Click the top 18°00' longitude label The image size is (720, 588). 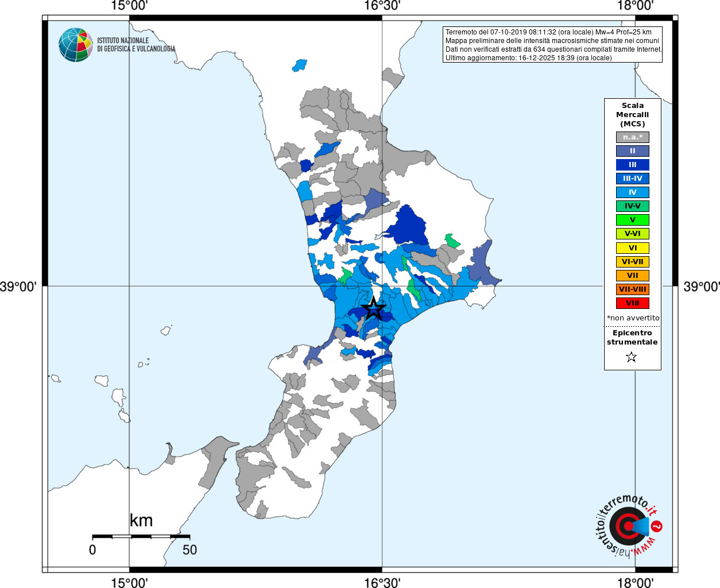[x=635, y=6]
